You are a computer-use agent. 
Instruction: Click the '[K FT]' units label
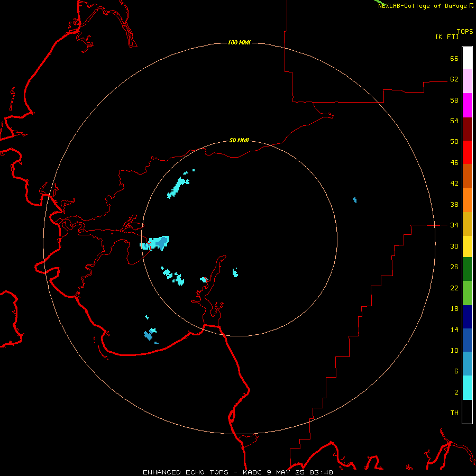447,36
